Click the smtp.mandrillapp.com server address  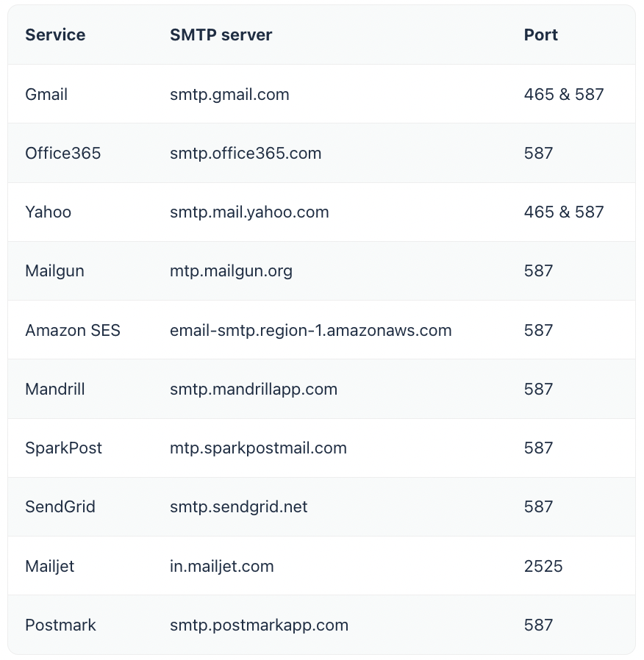[254, 390]
